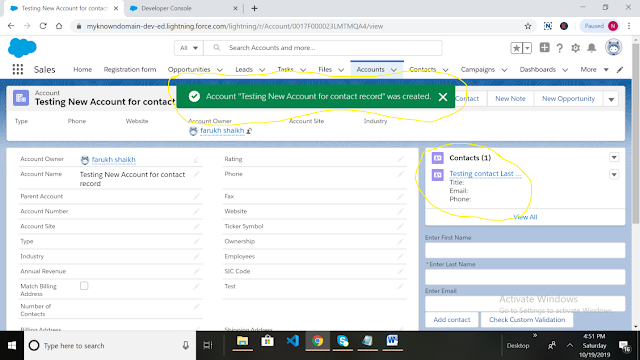Expand the Accounts tab dropdown arrow

tap(394, 70)
